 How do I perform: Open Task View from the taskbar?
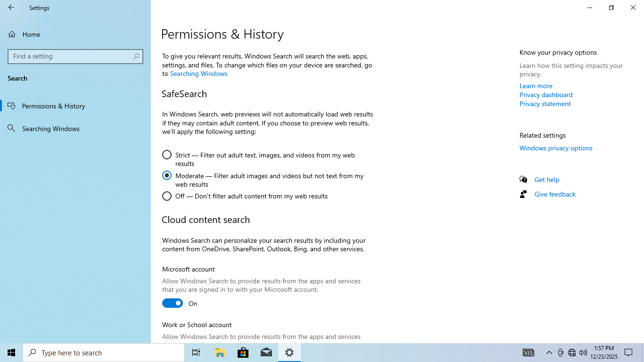pos(196,353)
